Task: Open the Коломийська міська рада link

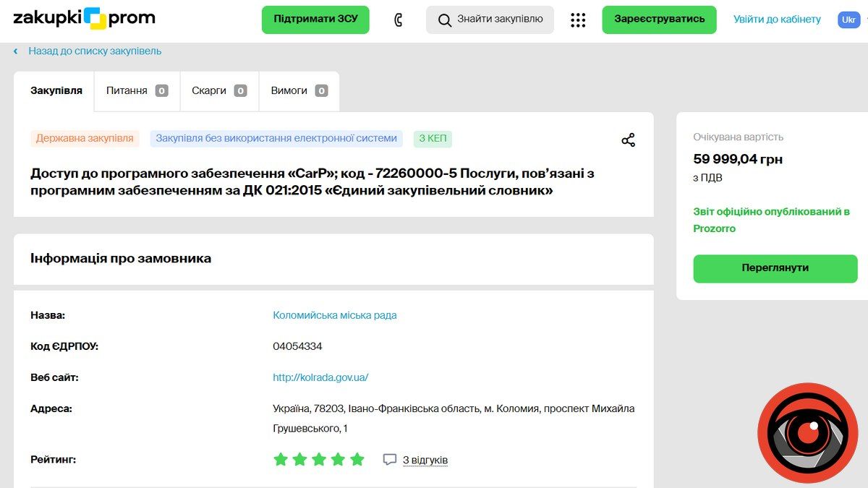Action: (333, 314)
